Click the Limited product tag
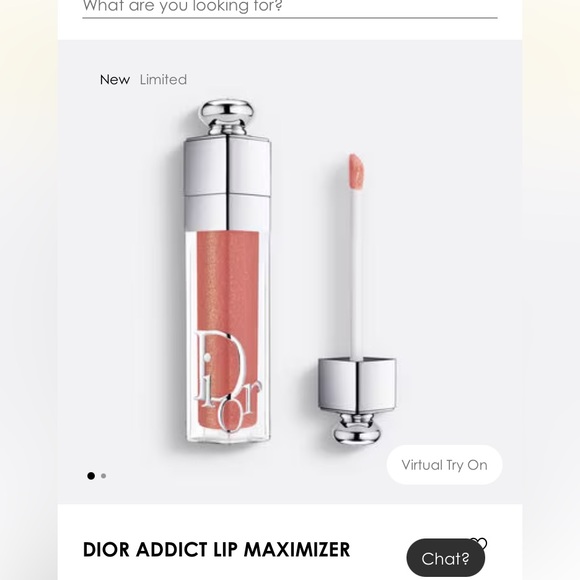The image size is (580, 580). 163,80
